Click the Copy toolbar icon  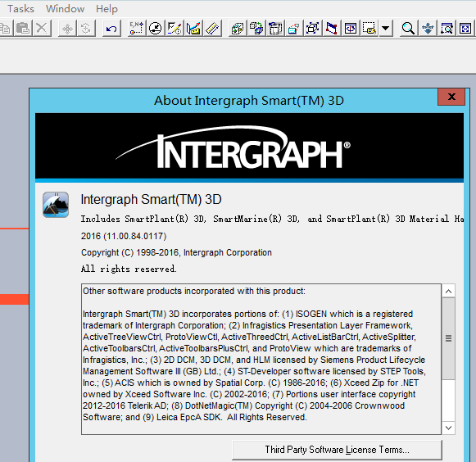click(x=6, y=29)
